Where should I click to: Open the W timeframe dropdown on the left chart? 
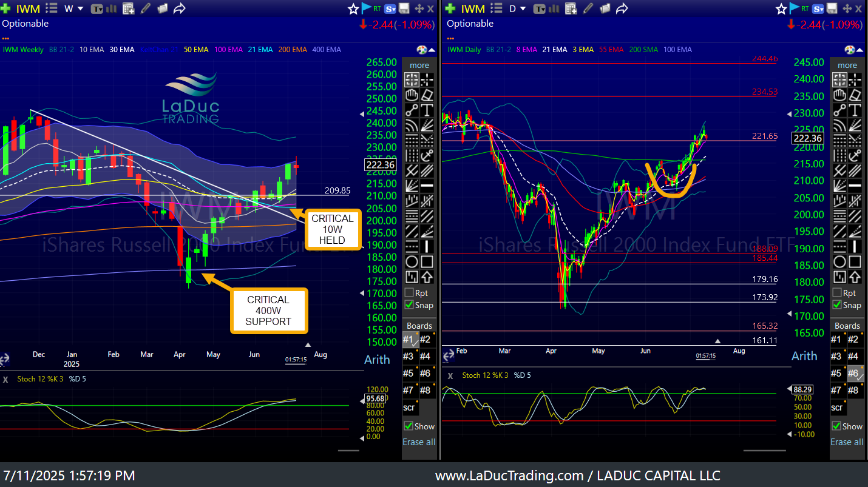tap(73, 8)
